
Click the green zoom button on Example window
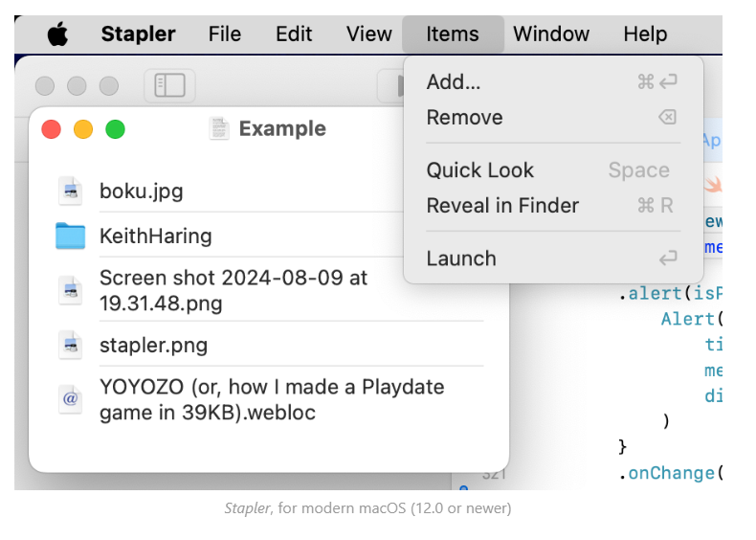[x=115, y=129]
